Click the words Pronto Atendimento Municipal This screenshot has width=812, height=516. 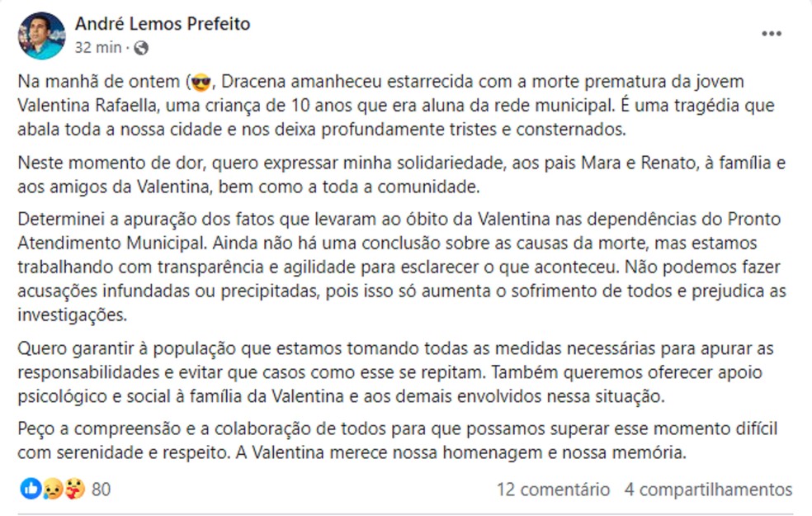click(x=399, y=231)
